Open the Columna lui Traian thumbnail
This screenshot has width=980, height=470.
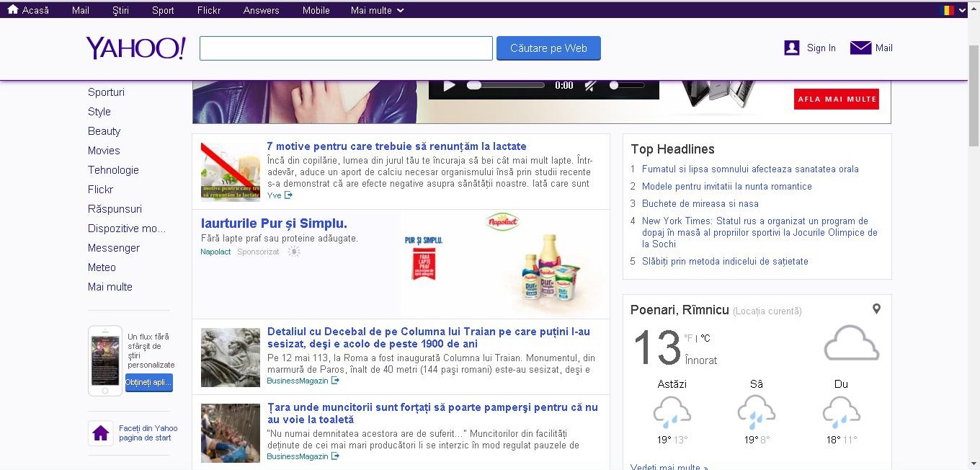(231, 358)
